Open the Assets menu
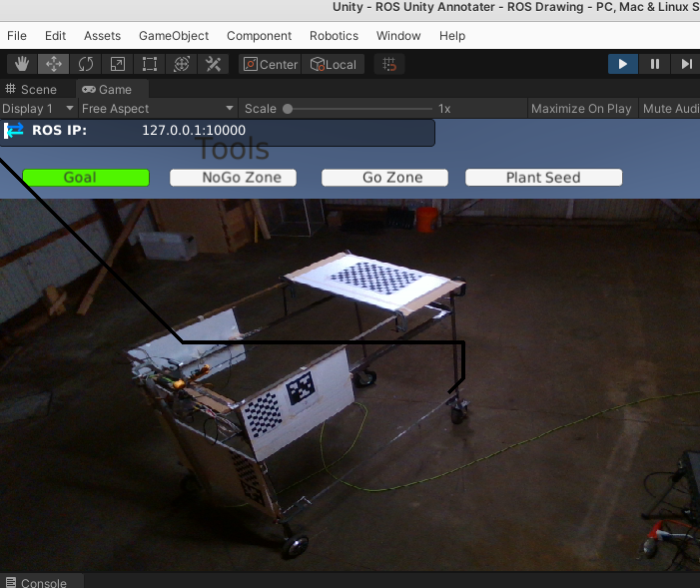Screen dimensions: 700x588 coord(102,36)
